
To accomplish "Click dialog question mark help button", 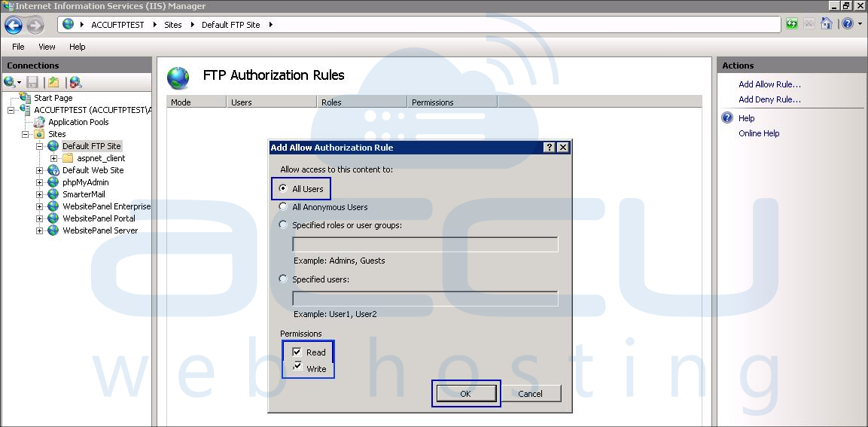I will (549, 148).
